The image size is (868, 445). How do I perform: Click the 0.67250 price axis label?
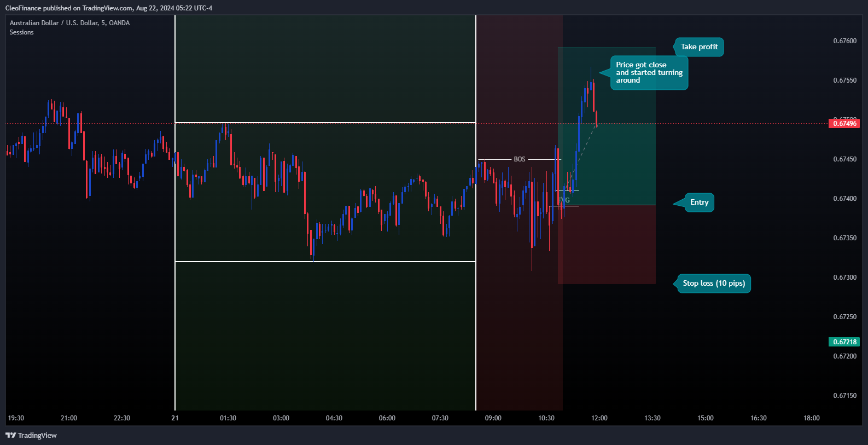[x=845, y=317]
